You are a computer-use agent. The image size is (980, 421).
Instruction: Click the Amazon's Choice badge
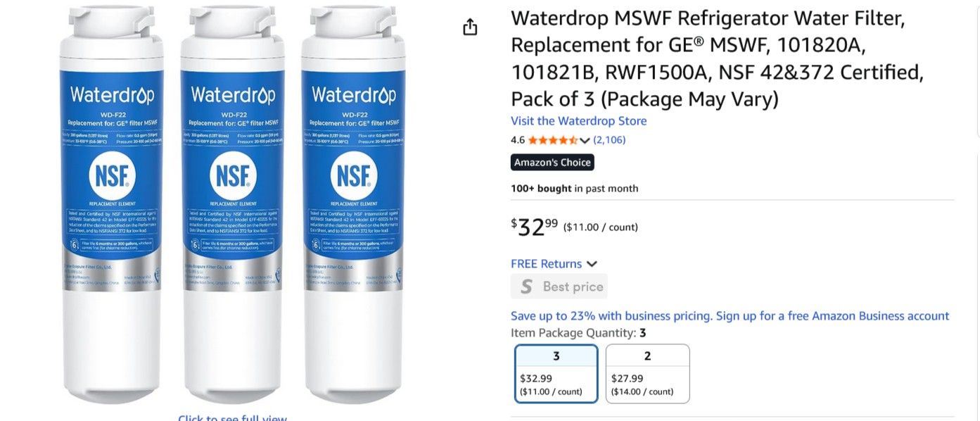(x=552, y=163)
